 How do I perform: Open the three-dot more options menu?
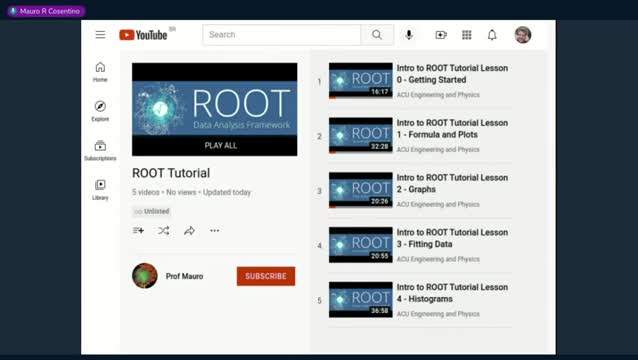[x=215, y=231]
